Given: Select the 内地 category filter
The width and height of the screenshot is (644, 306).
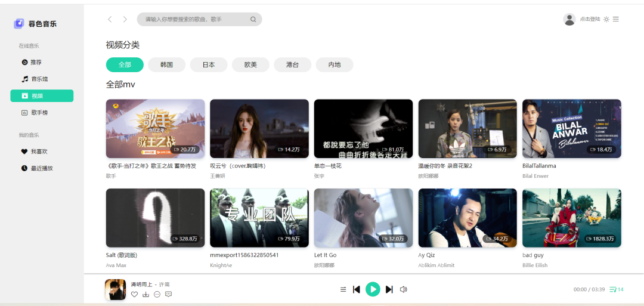Looking at the screenshot, I should (x=335, y=65).
